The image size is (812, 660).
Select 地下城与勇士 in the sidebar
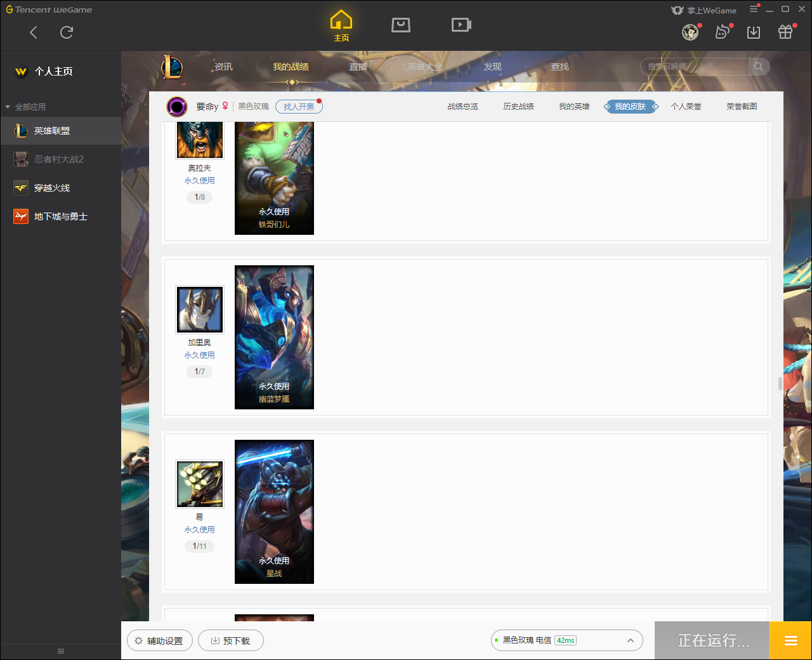[x=60, y=216]
